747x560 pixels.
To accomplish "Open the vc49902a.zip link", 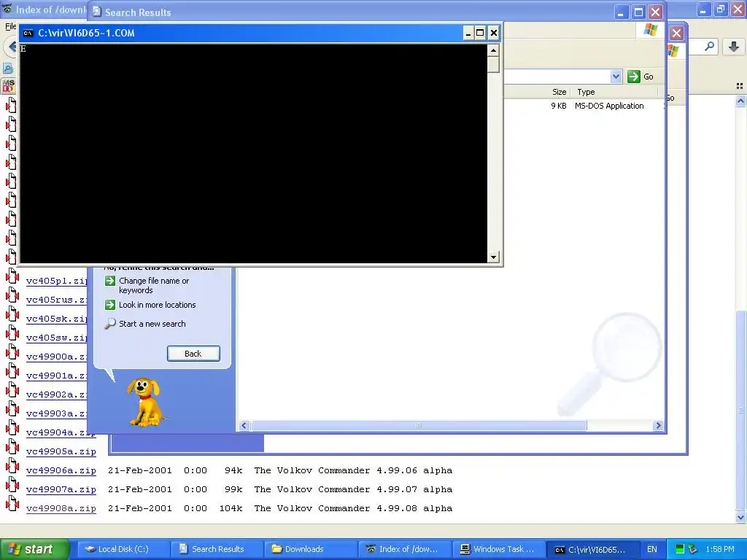I will [57, 394].
